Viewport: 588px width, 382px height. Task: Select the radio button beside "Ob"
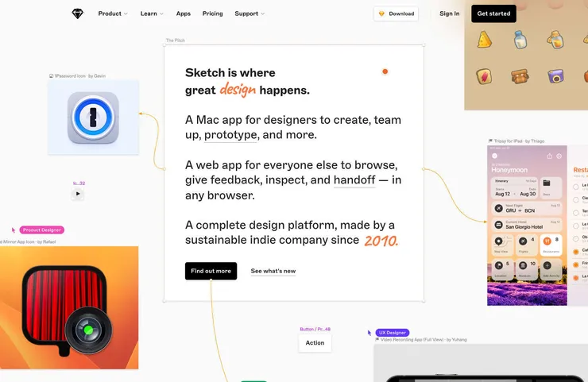[x=575, y=239]
